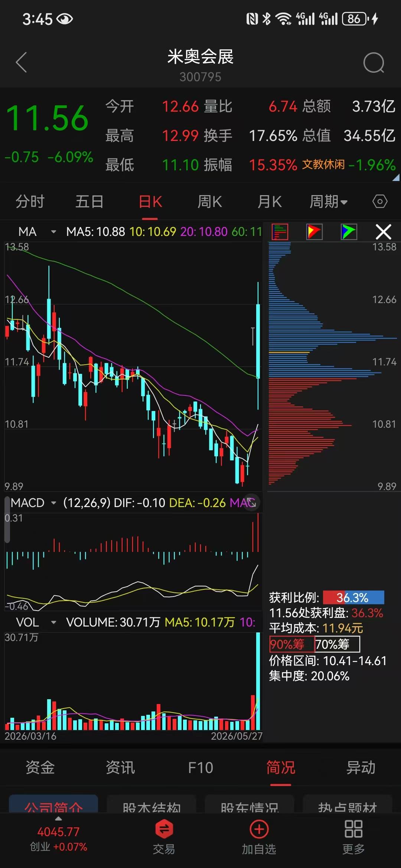Viewport: 401px width, 868px height.
Task: Tap 总额 3.73亿 value
Action: pos(374,107)
